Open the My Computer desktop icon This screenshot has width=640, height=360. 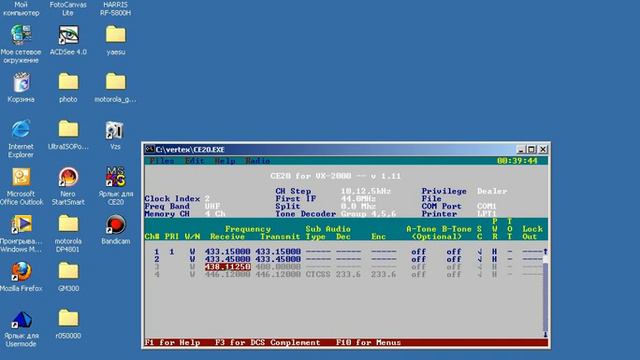(21, 8)
